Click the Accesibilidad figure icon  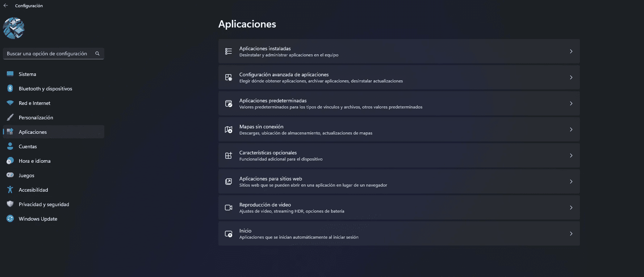10,190
